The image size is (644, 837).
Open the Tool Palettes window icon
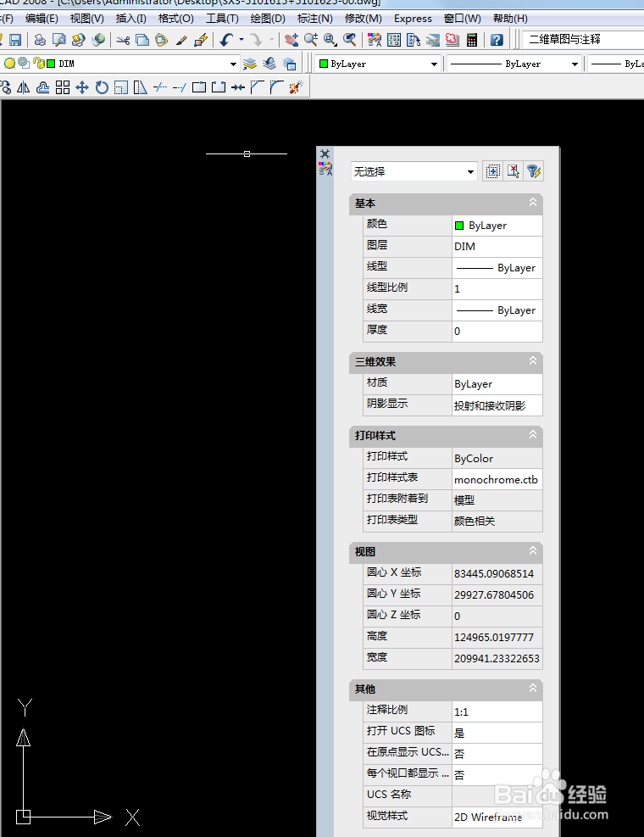pyautogui.click(x=414, y=40)
